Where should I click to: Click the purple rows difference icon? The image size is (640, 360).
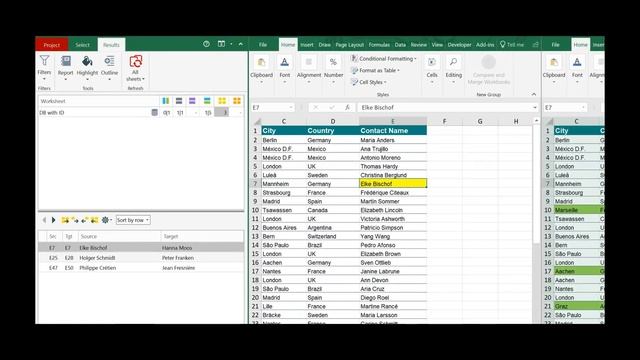192,101
